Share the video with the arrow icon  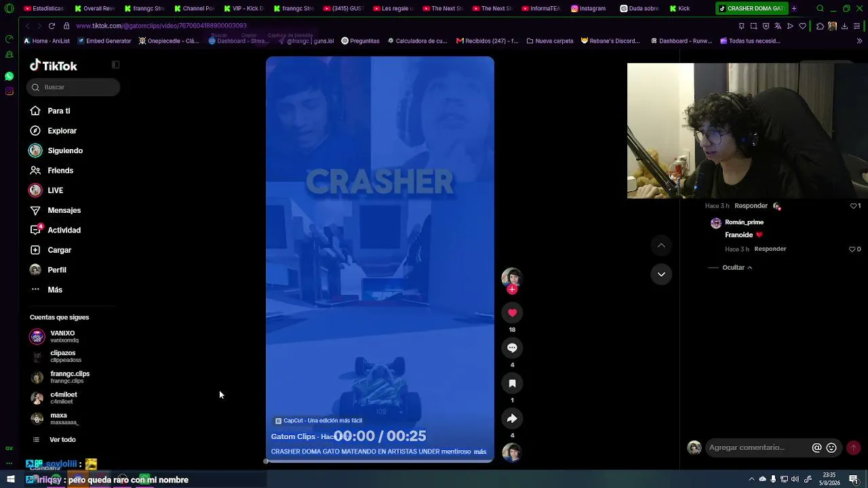pyautogui.click(x=512, y=418)
